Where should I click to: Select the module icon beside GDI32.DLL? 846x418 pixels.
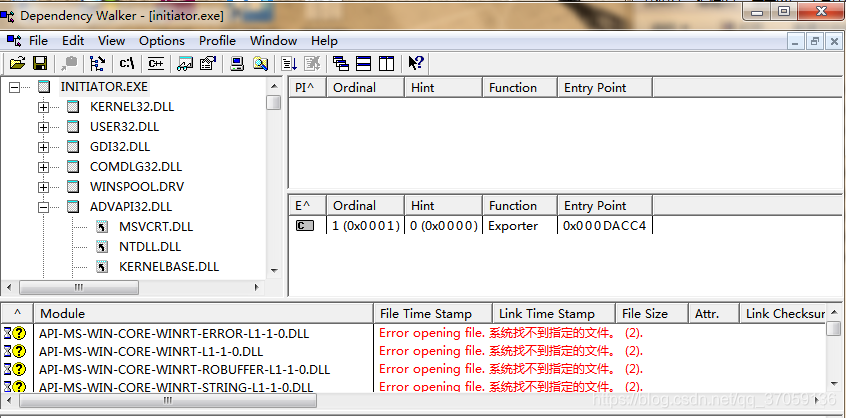tap(73, 147)
